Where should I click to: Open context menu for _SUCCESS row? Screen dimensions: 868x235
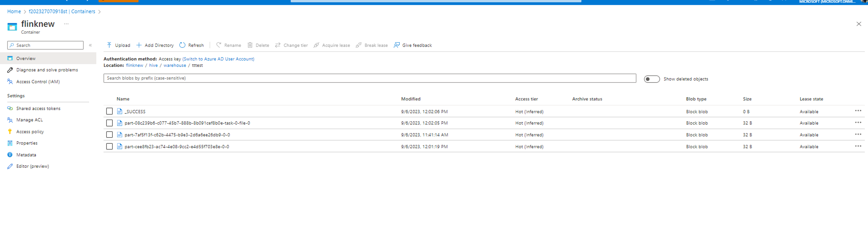858,111
